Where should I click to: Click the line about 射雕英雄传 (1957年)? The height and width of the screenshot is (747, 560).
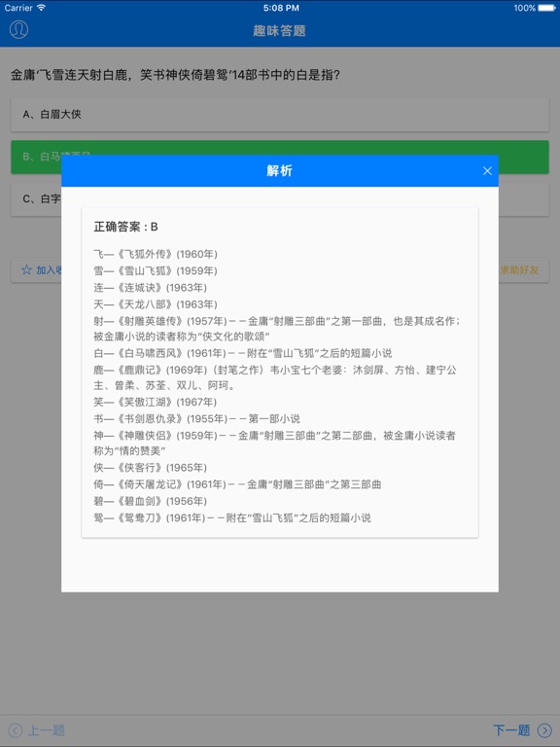[x=277, y=329]
